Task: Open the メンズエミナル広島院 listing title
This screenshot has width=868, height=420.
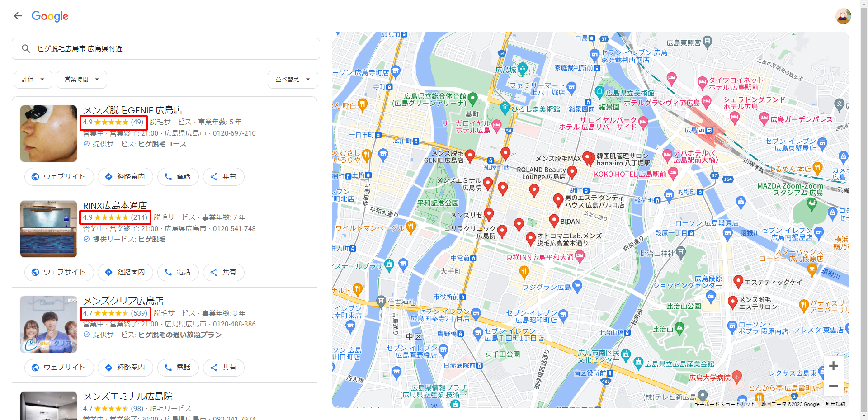Action: (x=127, y=396)
